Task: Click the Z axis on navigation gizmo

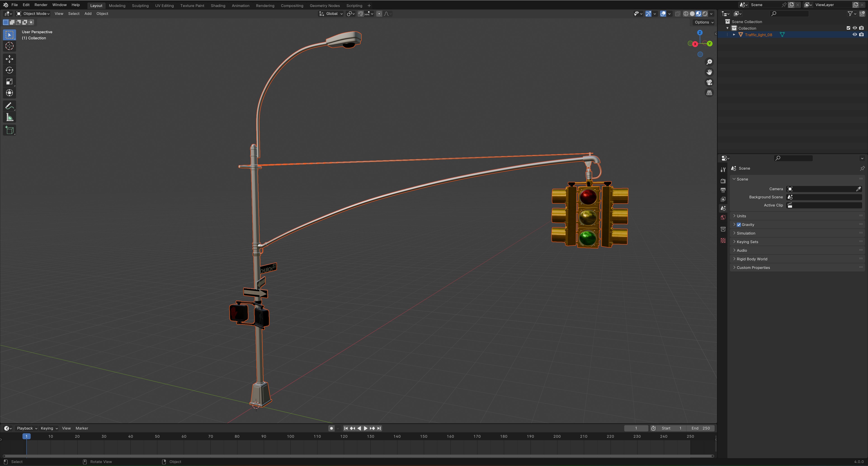Action: click(x=700, y=33)
